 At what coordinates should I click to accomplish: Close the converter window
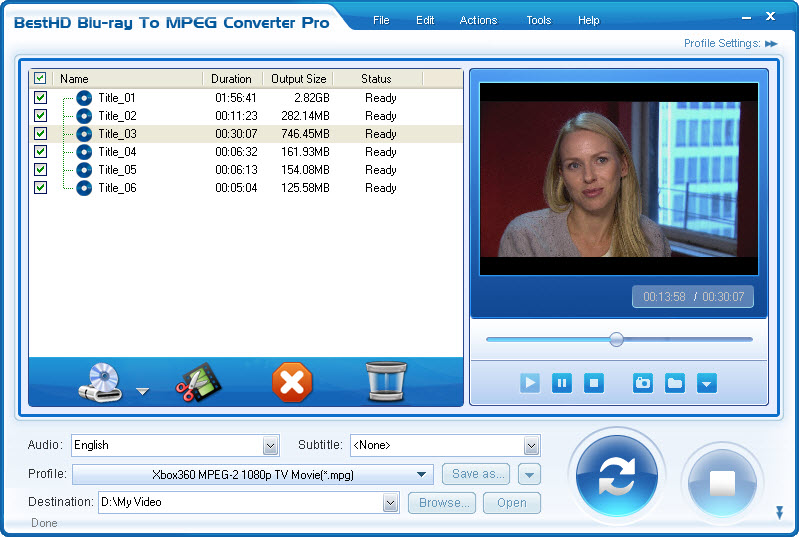point(770,16)
